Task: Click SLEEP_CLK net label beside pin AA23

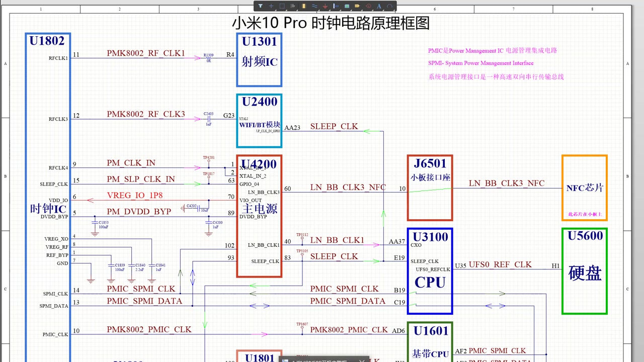Action: (334, 127)
